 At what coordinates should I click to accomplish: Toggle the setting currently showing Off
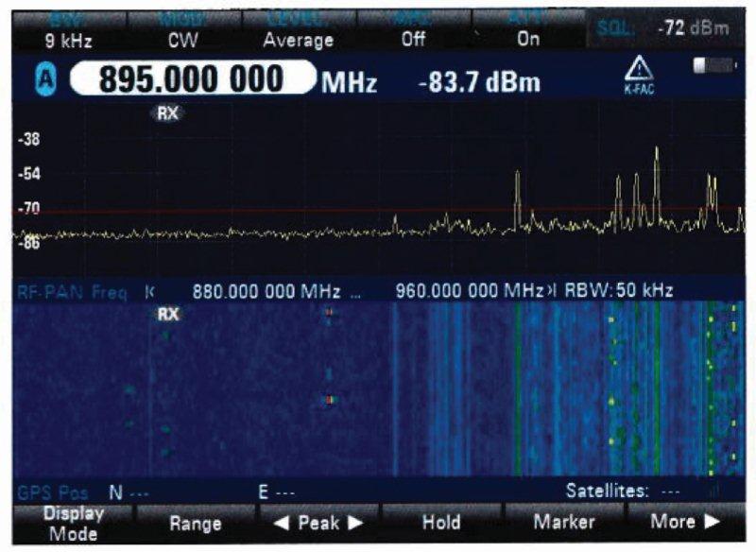(411, 30)
